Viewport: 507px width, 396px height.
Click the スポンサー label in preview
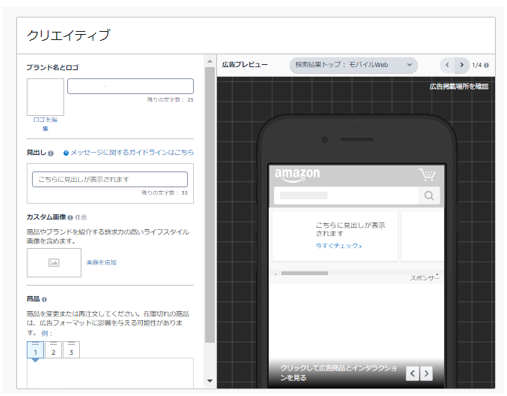[424, 278]
